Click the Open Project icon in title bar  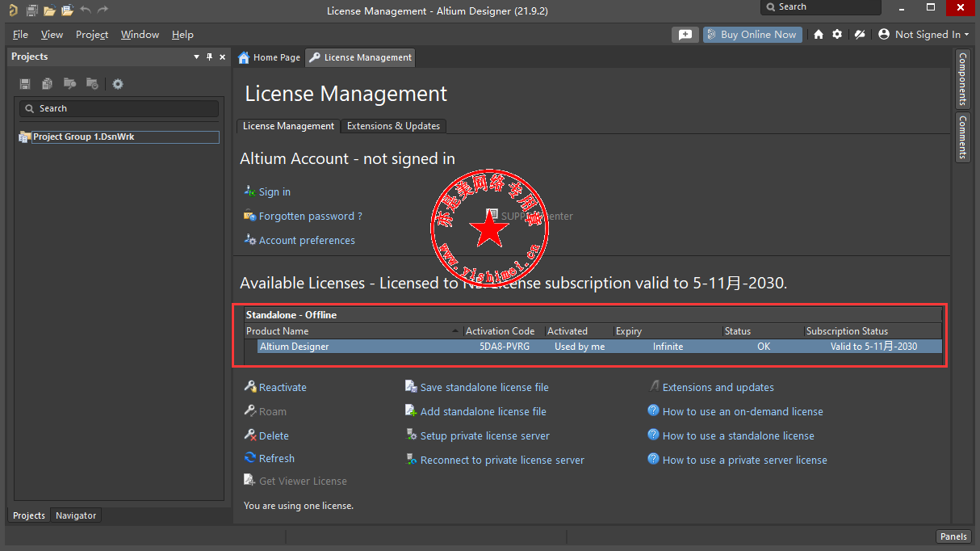(x=67, y=11)
